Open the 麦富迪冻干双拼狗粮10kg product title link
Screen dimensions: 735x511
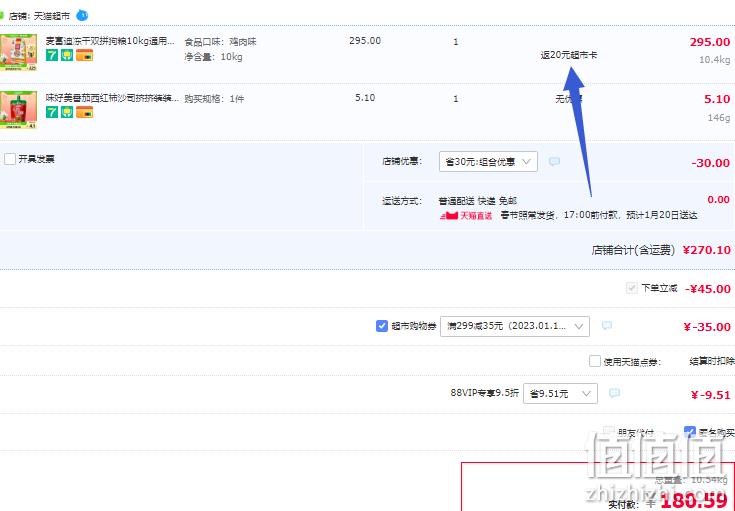110,41
